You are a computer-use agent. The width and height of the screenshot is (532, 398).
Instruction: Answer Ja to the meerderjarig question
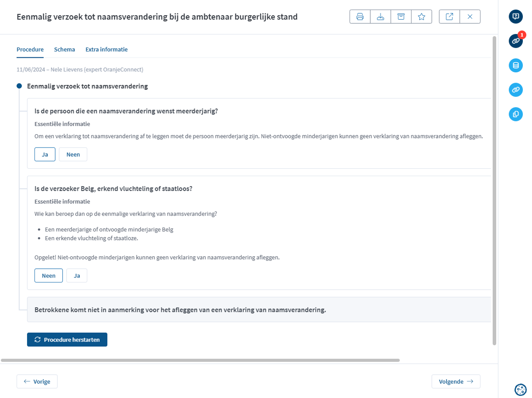click(45, 155)
